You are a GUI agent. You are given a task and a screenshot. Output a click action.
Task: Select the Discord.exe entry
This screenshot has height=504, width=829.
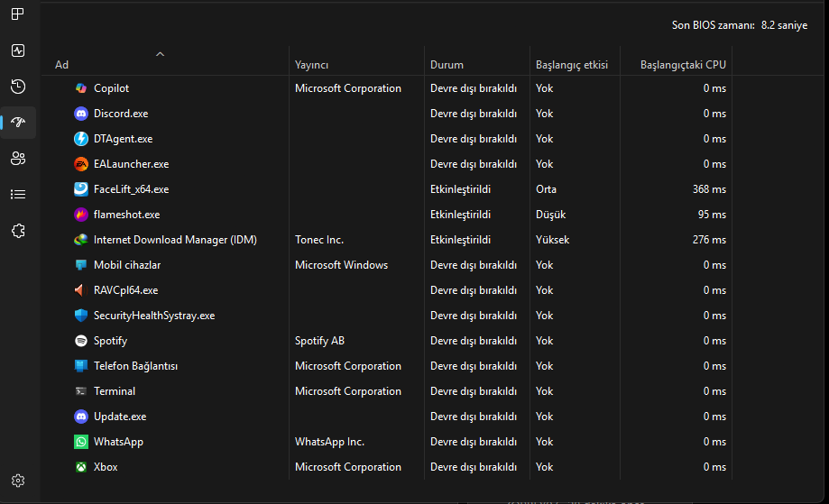pyautogui.click(x=121, y=114)
